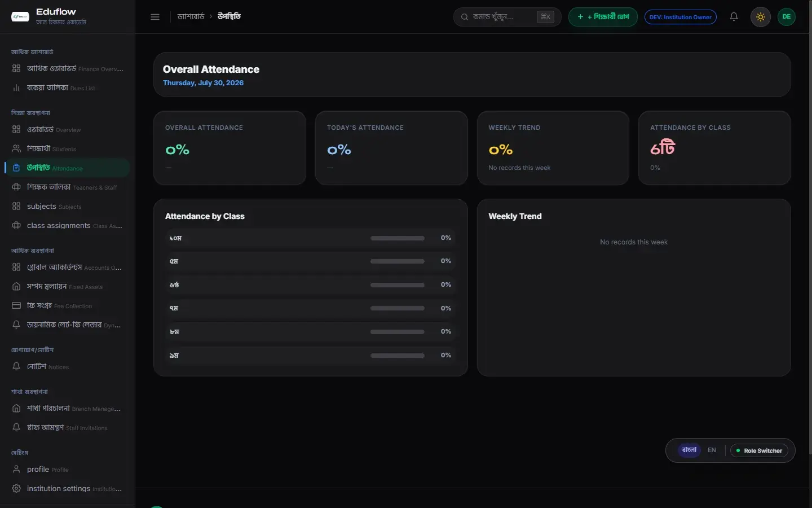This screenshot has height=508, width=812.
Task: Click the ৯ম class progress bar
Action: [398, 356]
